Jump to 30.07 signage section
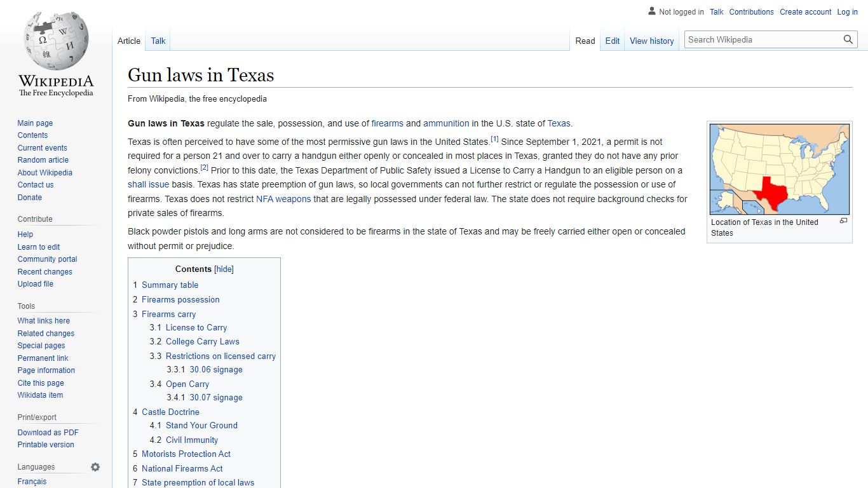Image resolution: width=868 pixels, height=488 pixels. pos(216,398)
